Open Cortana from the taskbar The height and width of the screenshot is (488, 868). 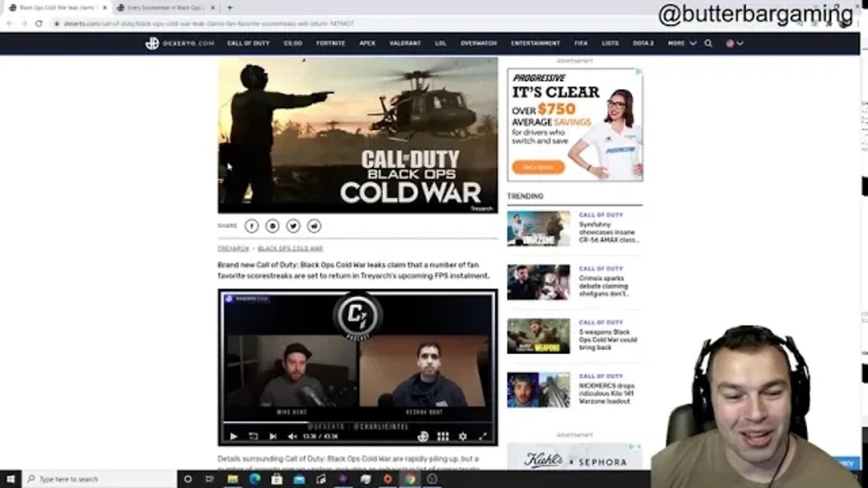(188, 479)
